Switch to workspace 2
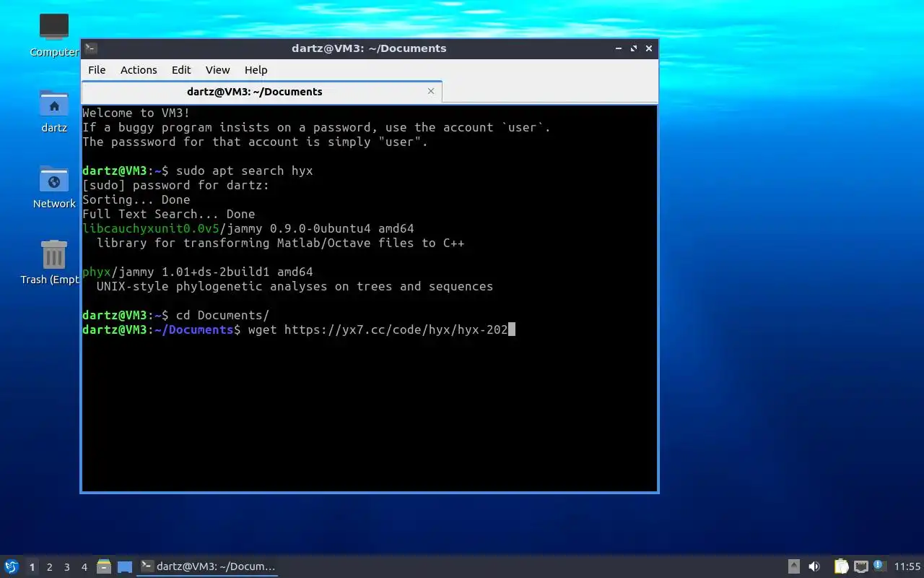Viewport: 924px width, 578px height. pos(49,567)
